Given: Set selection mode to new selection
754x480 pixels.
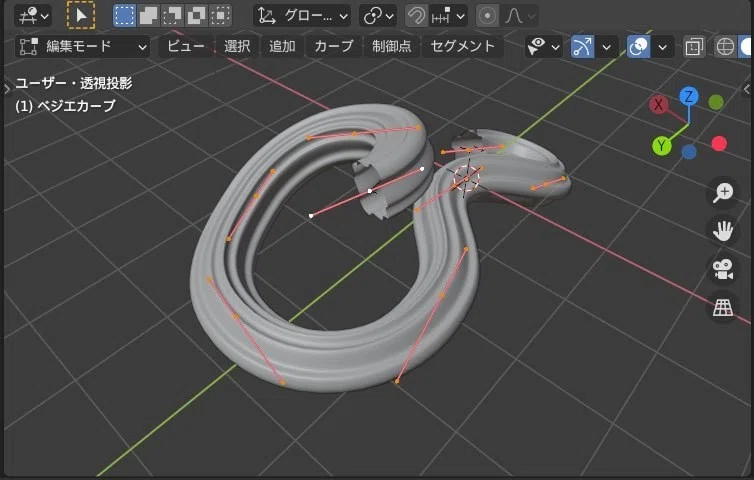Looking at the screenshot, I should tap(124, 16).
